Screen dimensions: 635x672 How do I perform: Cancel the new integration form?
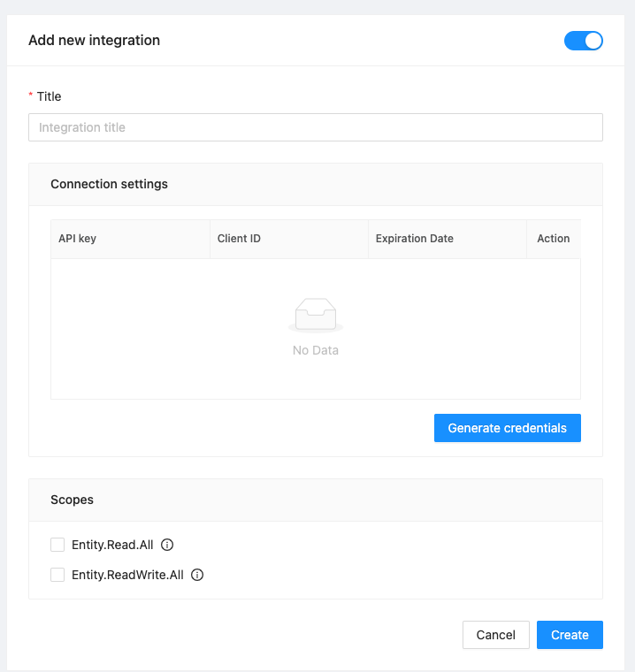click(x=495, y=635)
